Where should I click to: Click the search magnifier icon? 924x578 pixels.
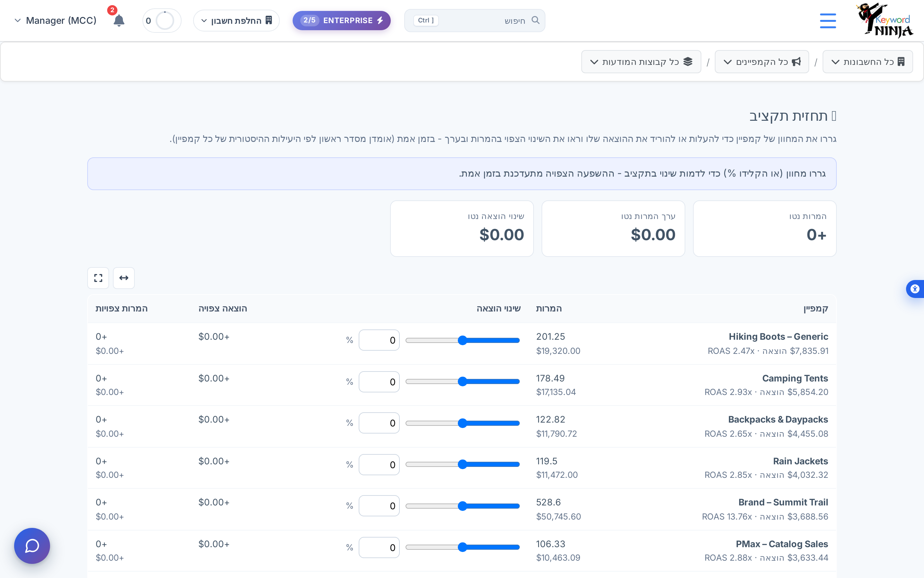tap(535, 20)
